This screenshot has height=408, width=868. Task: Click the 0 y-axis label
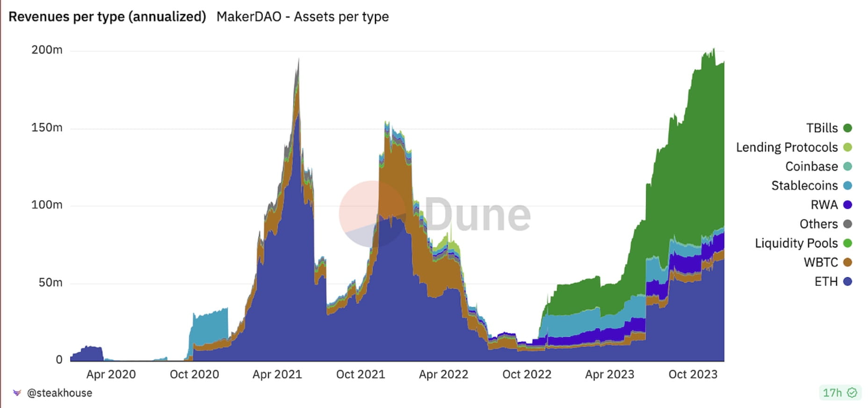(x=59, y=359)
